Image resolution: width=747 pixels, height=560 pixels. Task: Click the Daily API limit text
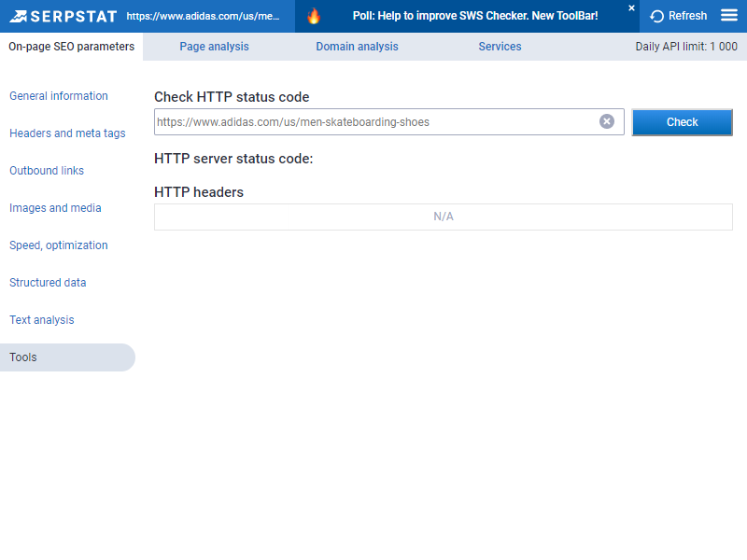pyautogui.click(x=686, y=46)
